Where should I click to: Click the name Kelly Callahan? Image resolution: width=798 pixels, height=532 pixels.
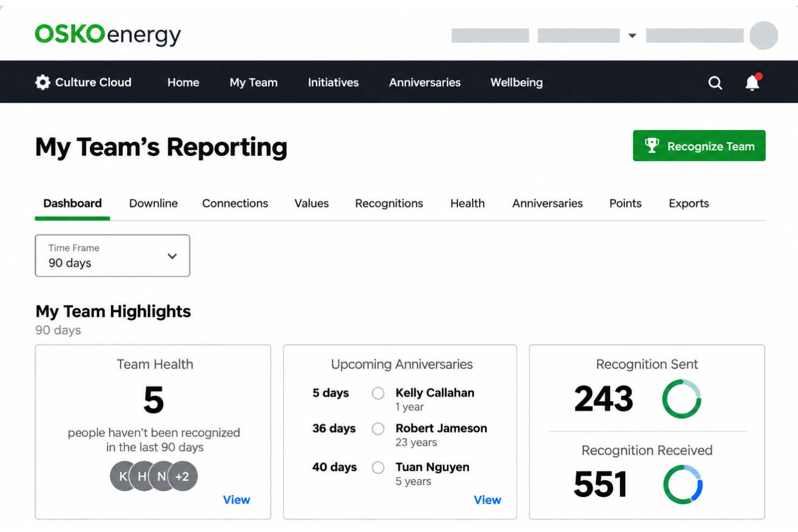pos(435,393)
